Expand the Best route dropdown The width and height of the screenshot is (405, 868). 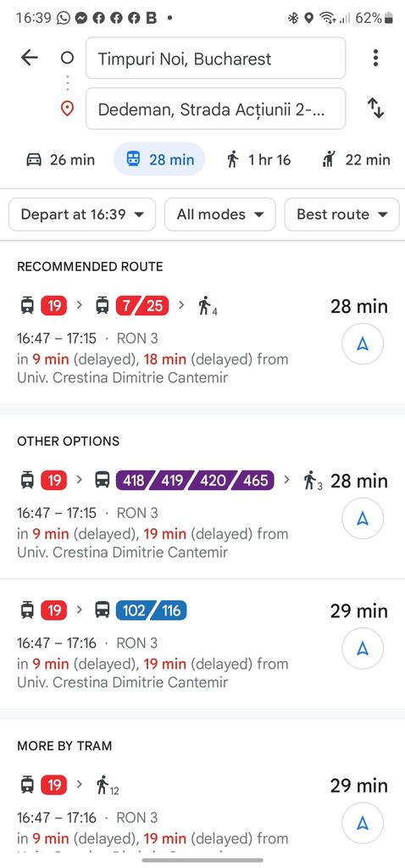(341, 214)
